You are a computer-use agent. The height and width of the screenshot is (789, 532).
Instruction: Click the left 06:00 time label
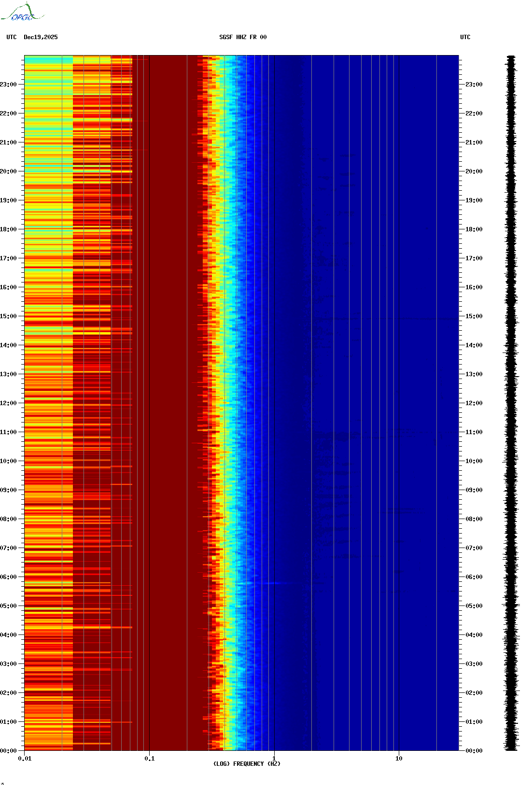click(8, 577)
